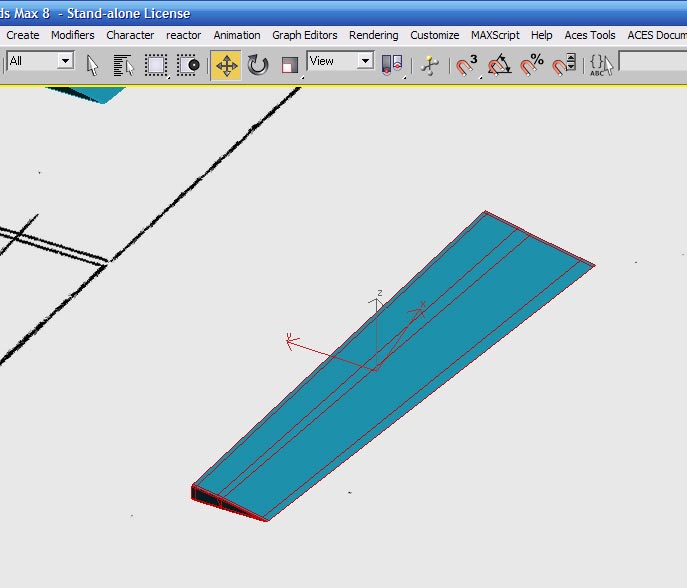Select the Select Object arrow tool

[x=93, y=65]
